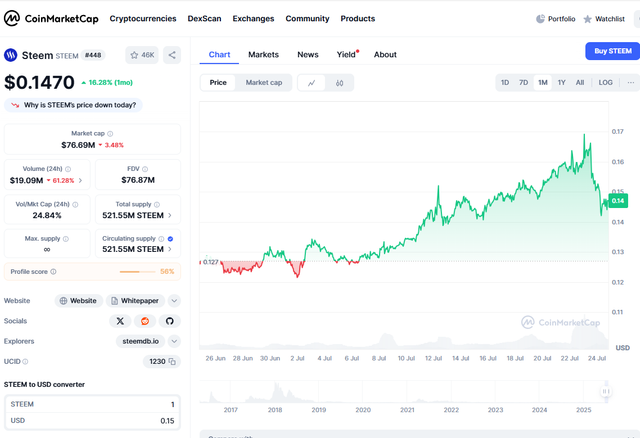Image resolution: width=640 pixels, height=438 pixels.
Task: Switch to the Yield tab
Action: [347, 55]
